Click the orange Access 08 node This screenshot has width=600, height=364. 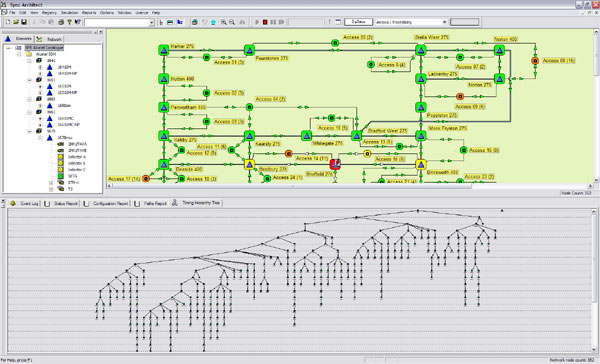[x=535, y=60]
